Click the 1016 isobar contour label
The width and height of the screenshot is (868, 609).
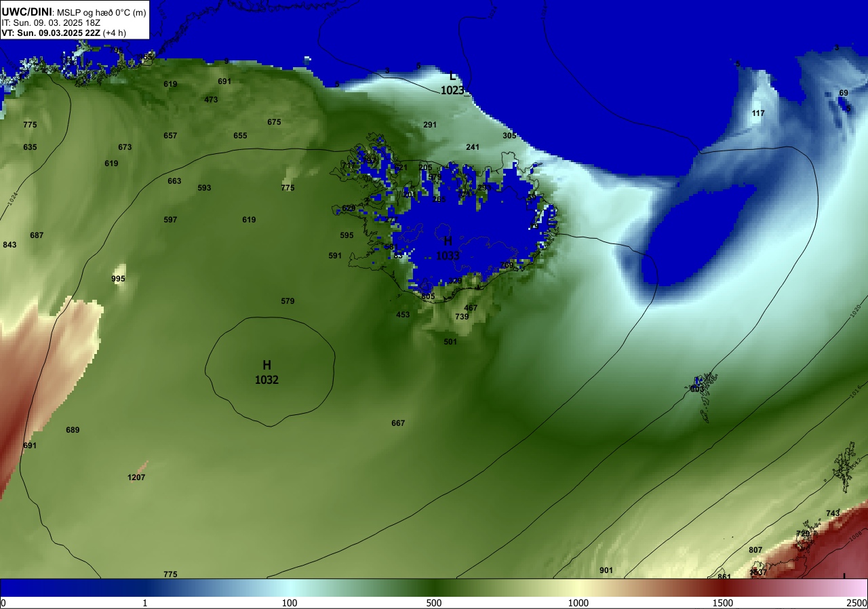(x=855, y=391)
